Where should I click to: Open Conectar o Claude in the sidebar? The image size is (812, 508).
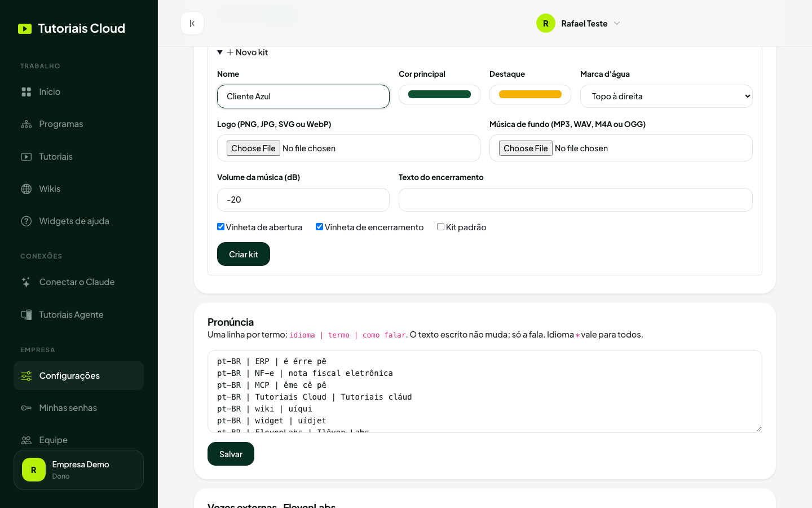78,282
